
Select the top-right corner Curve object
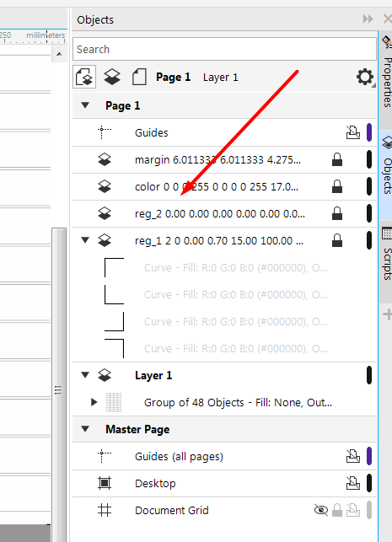click(224, 348)
